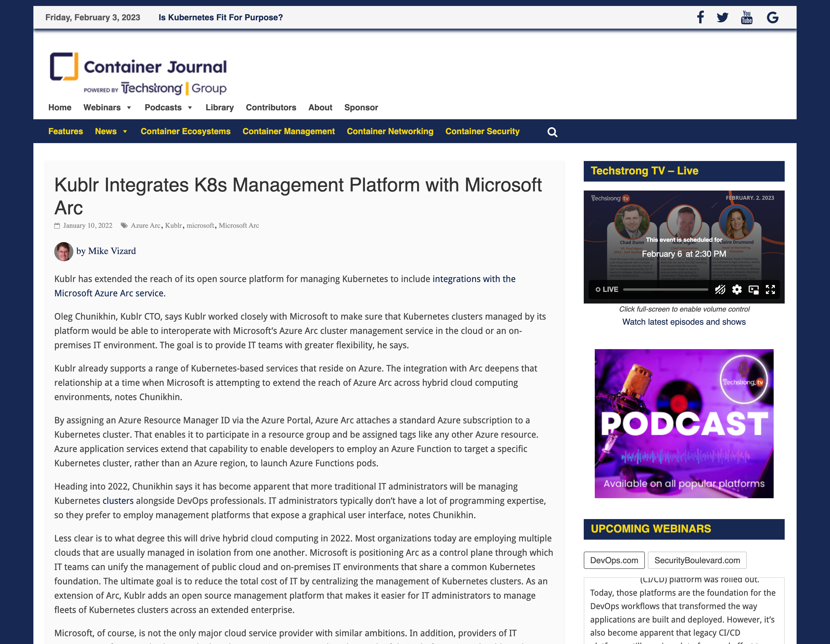The image size is (830, 644).
Task: Select the Container Management category
Action: click(x=289, y=131)
